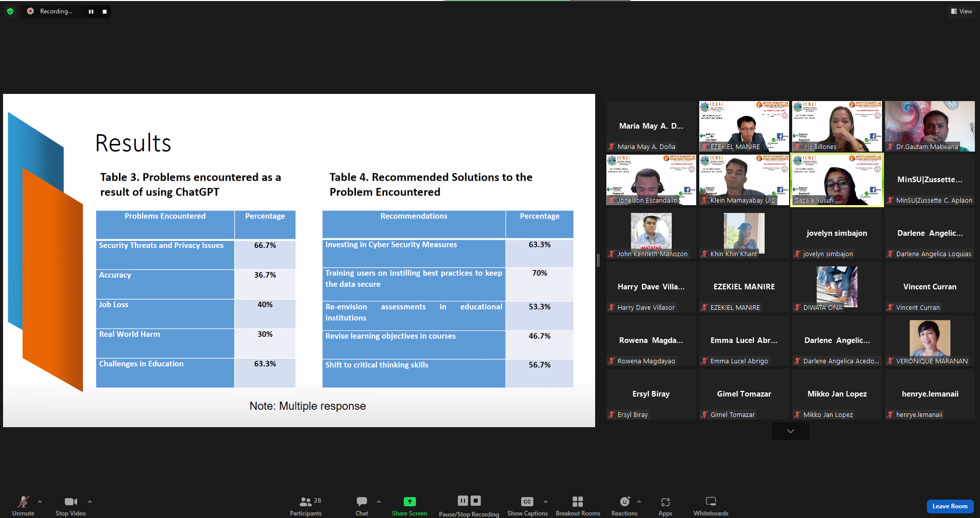Click the green Share Screen icon
This screenshot has width=980, height=518.
(409, 502)
